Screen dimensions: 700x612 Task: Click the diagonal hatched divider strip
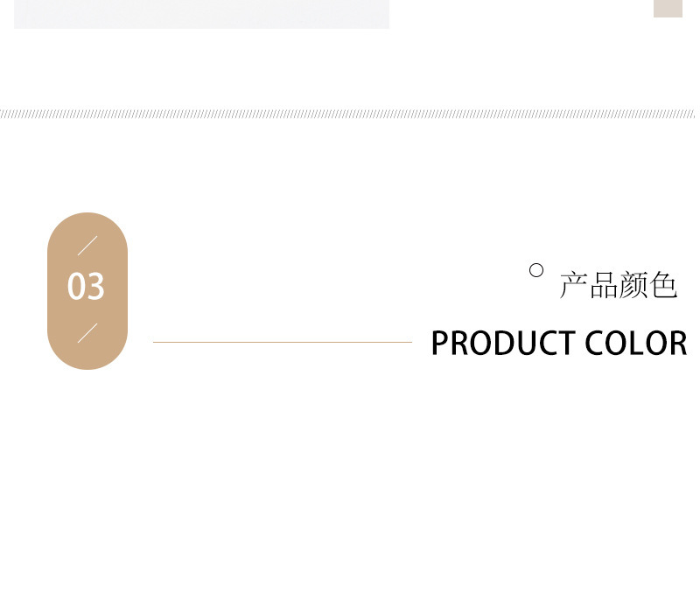pos(348,114)
